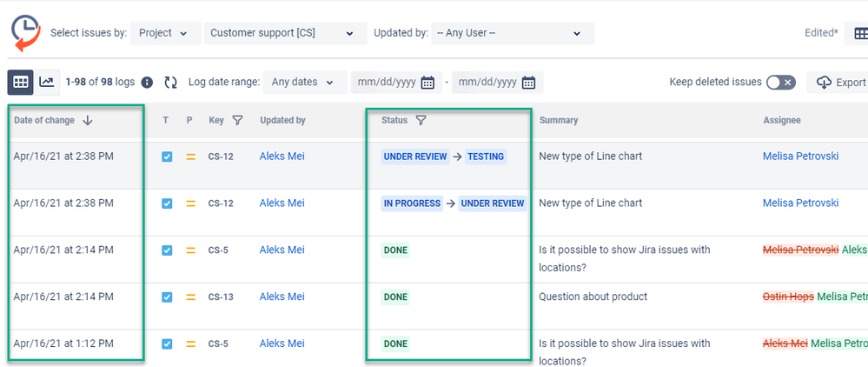Image resolution: width=868 pixels, height=367 pixels.
Task: Sort by Date of change arrow
Action: (x=87, y=120)
